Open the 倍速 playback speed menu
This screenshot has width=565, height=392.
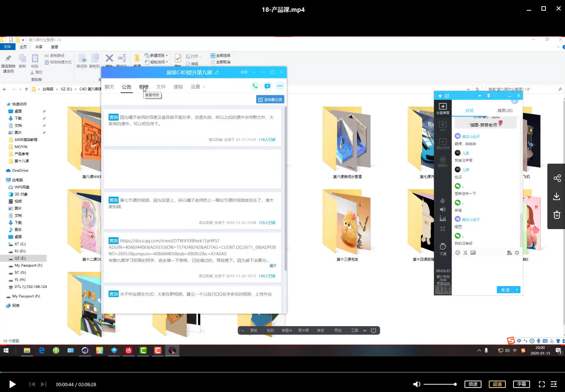[473, 384]
